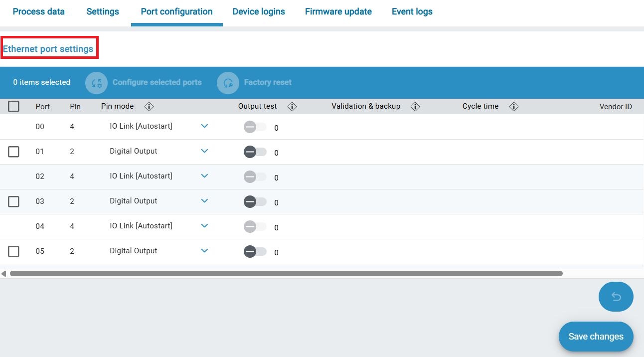Click the port number 02 cell

tap(40, 177)
